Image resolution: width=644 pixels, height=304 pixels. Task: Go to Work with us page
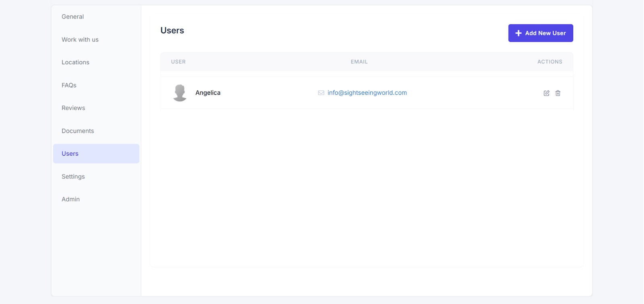80,40
